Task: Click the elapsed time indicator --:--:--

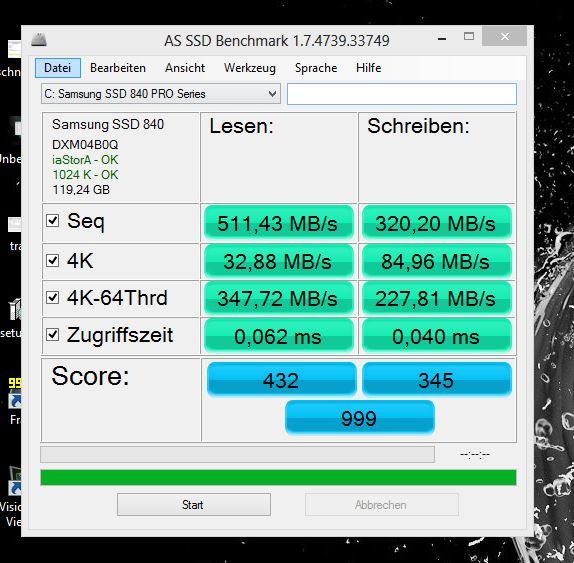Action: pyautogui.click(x=475, y=455)
